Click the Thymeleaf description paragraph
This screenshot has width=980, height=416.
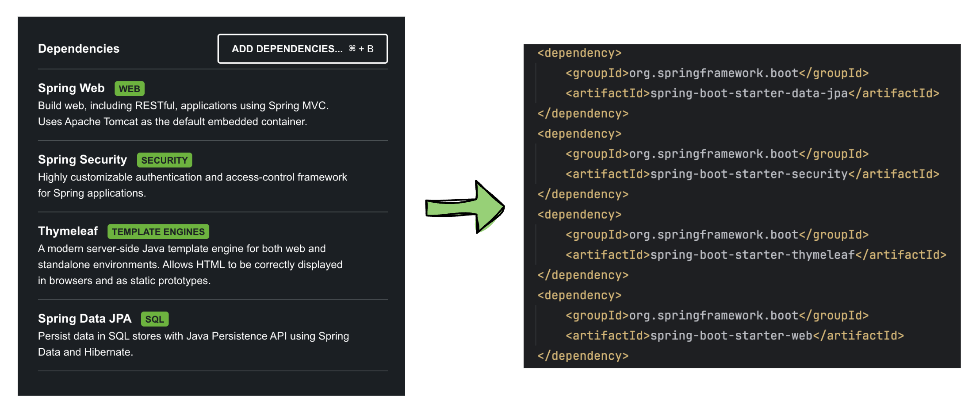click(x=190, y=265)
